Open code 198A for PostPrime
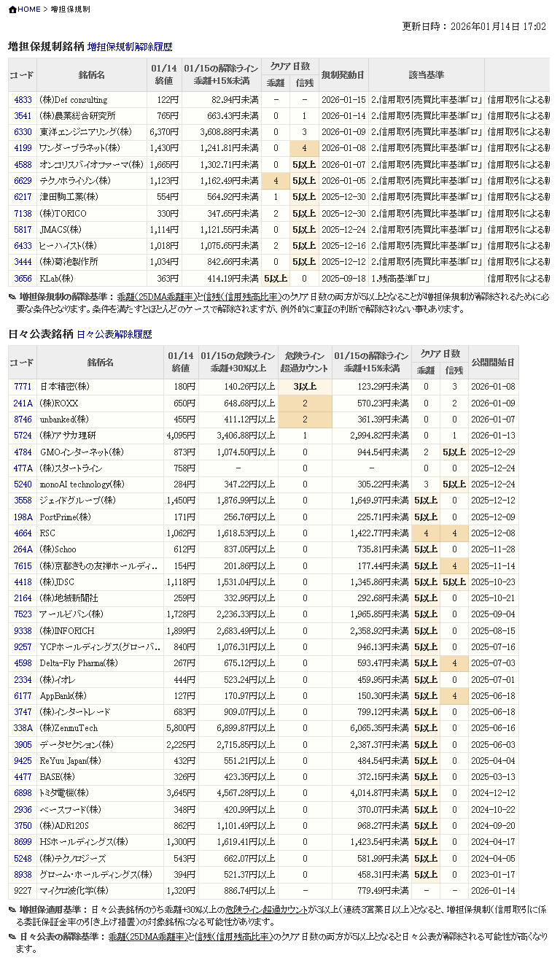Image resolution: width=560 pixels, height=966 pixels. 23,517
